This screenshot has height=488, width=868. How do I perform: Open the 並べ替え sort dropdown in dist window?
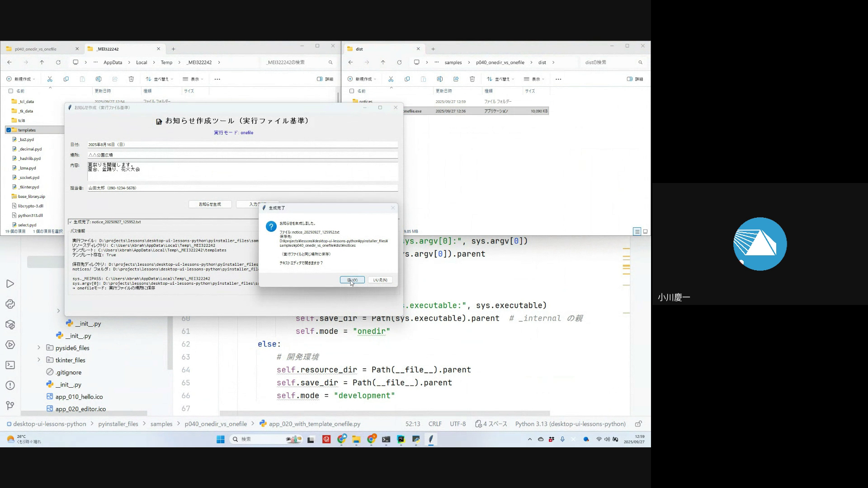click(x=500, y=79)
